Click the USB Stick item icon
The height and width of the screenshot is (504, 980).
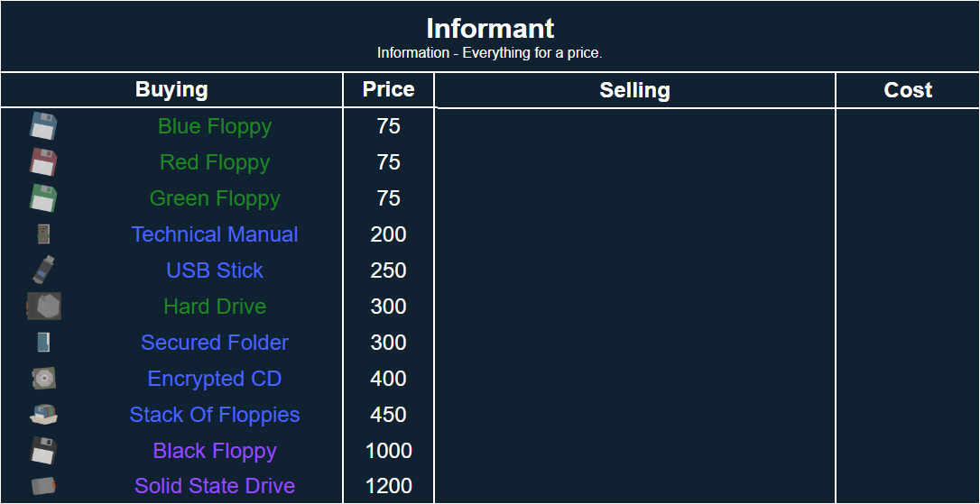tap(43, 270)
